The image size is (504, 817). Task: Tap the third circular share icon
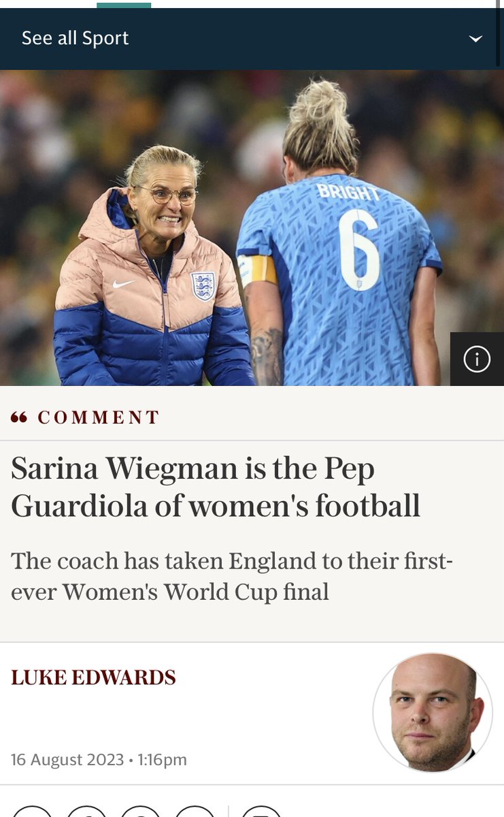tap(141, 812)
